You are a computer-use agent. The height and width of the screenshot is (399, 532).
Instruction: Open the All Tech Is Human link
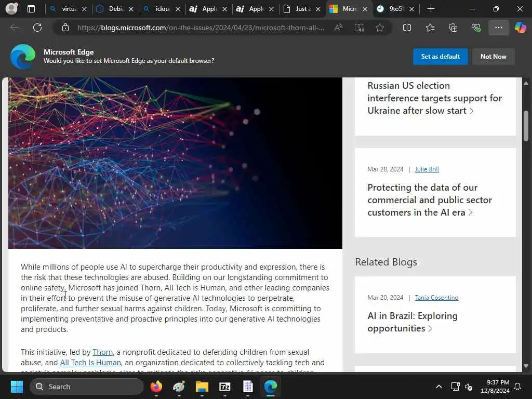tap(90, 363)
